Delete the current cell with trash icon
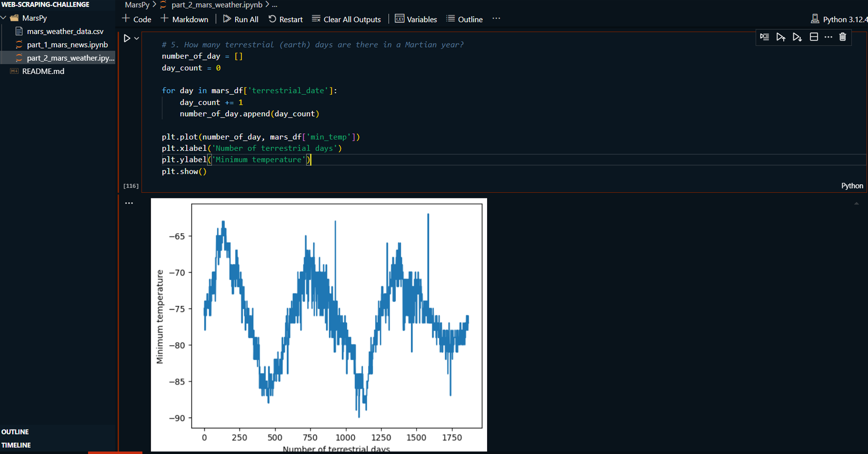 842,37
